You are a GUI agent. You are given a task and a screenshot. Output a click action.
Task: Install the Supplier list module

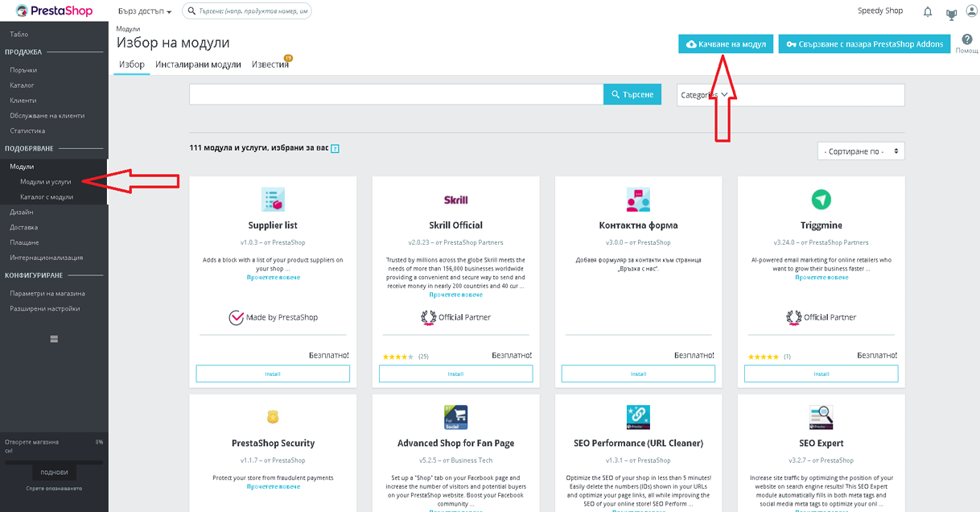tap(273, 374)
